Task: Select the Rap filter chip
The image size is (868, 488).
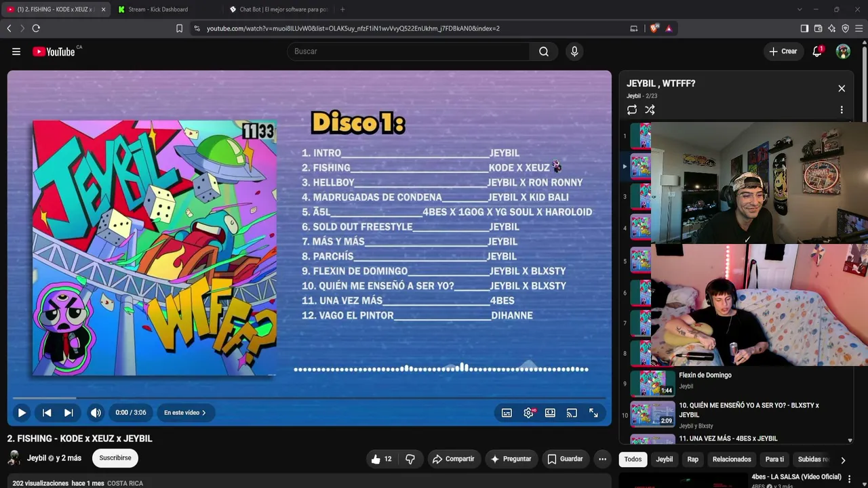Action: click(692, 460)
